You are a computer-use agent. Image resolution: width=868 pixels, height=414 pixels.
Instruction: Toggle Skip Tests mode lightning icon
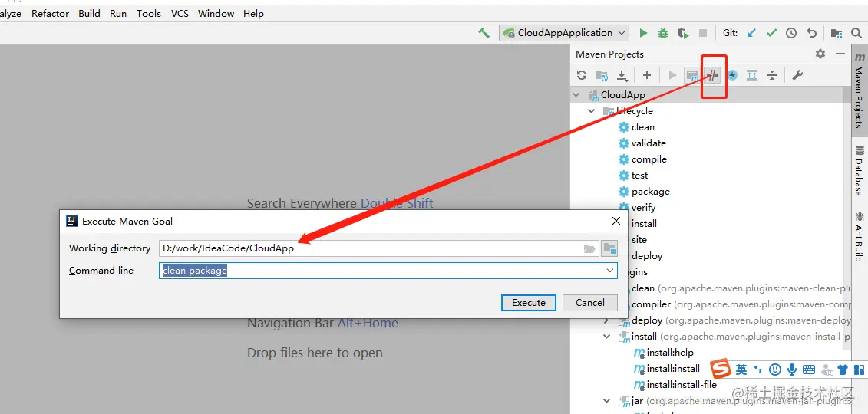(x=732, y=75)
